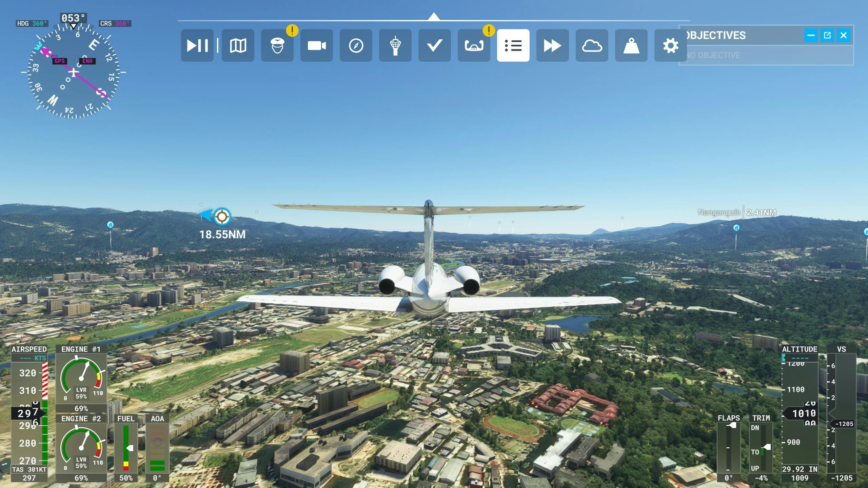Open the Fuel and Weight icon
This screenshot has width=868, height=488.
pos(631,45)
